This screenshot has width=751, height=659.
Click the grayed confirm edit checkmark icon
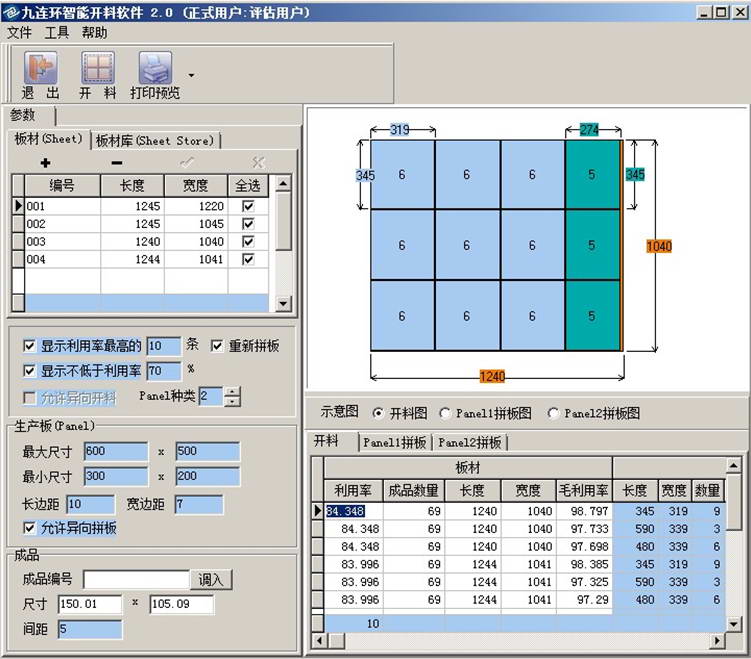click(x=187, y=163)
